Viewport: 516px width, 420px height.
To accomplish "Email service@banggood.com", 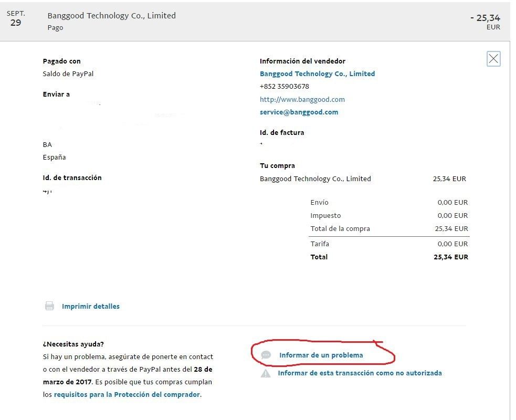I will [x=299, y=112].
